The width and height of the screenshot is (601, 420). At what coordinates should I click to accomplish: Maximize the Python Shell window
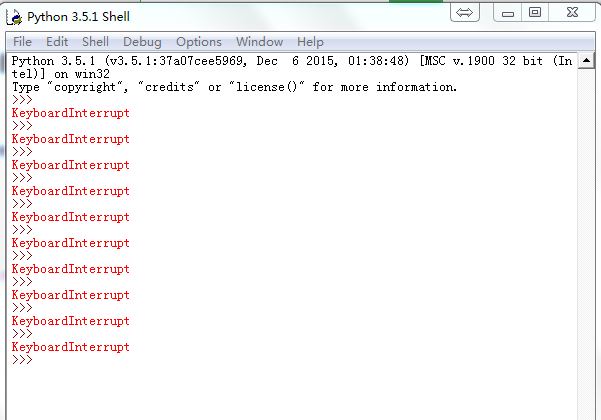pos(535,13)
